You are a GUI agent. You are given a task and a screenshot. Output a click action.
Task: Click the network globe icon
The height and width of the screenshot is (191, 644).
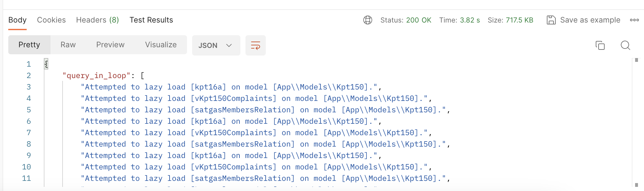click(x=367, y=20)
